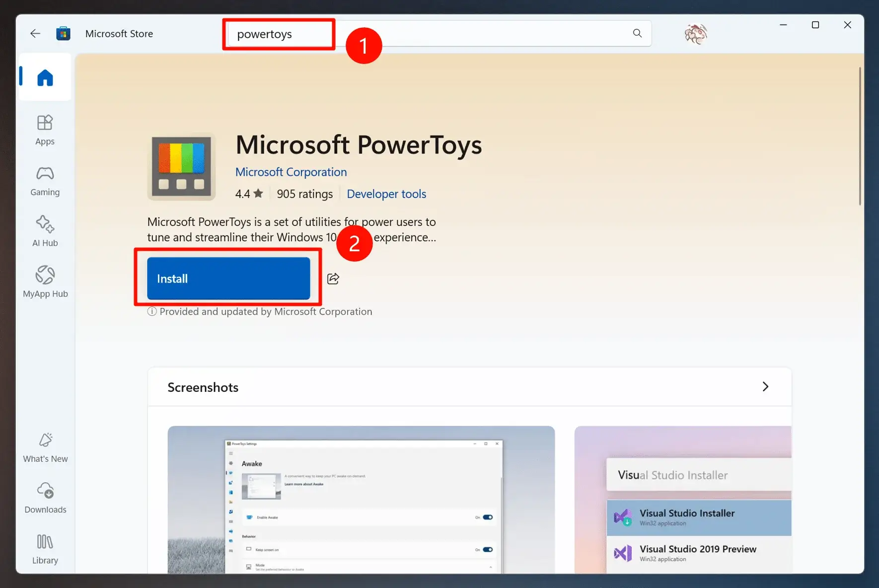Open the What's New section

click(x=44, y=446)
